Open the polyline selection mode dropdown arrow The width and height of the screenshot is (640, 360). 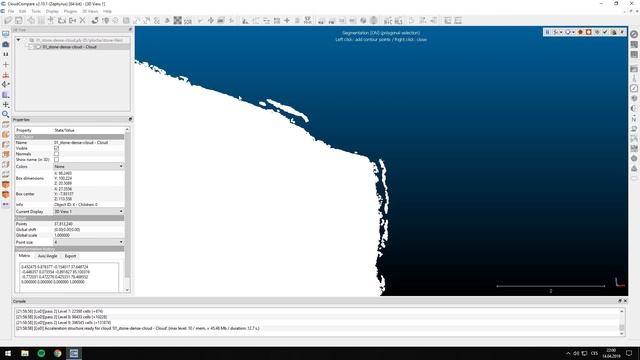tap(561, 32)
